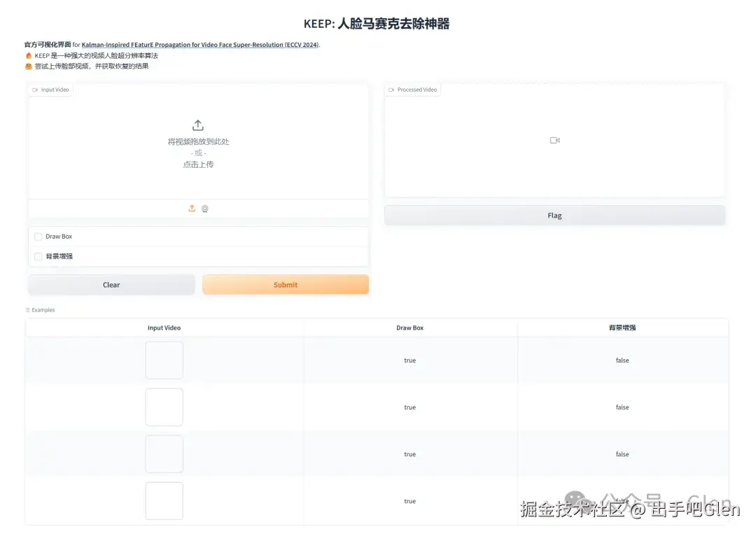Click the Draw Box column header in Examples

click(409, 328)
